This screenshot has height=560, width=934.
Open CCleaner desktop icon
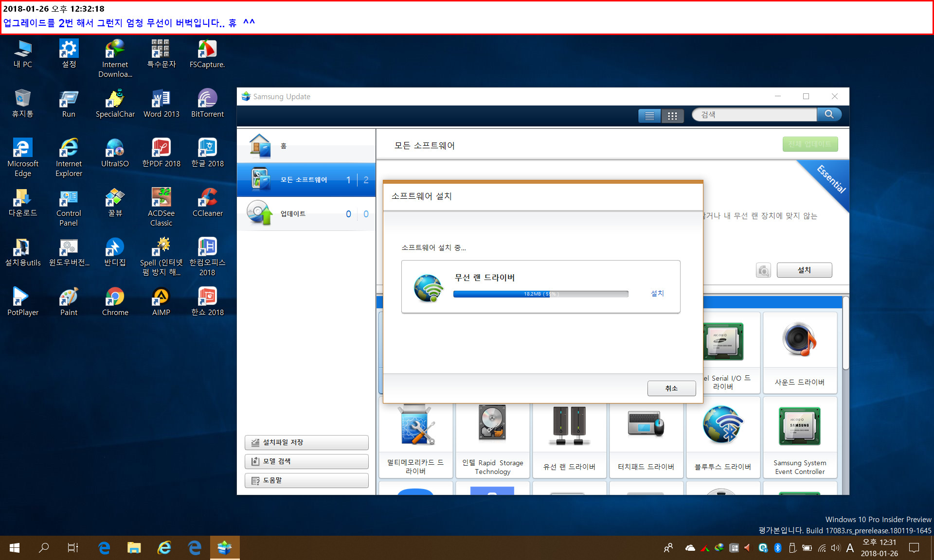(207, 203)
